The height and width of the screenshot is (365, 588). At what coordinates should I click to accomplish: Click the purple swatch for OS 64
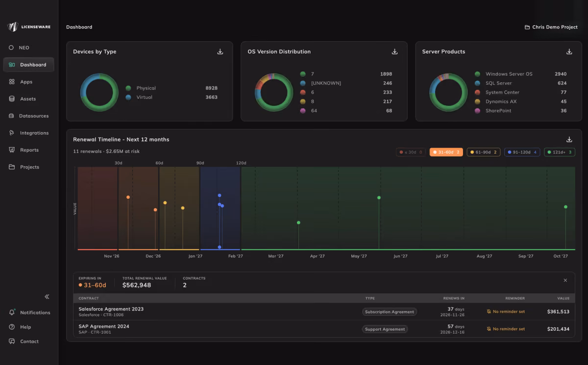pyautogui.click(x=303, y=111)
